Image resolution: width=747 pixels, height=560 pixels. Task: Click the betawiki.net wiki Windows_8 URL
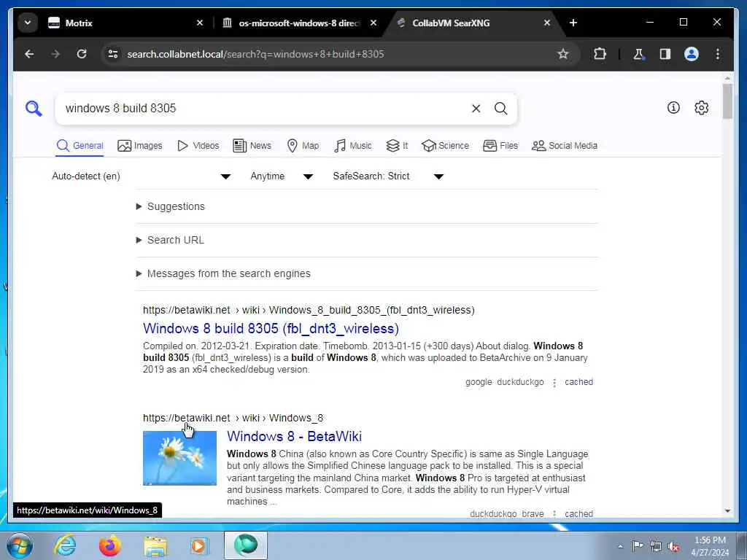[x=233, y=418]
